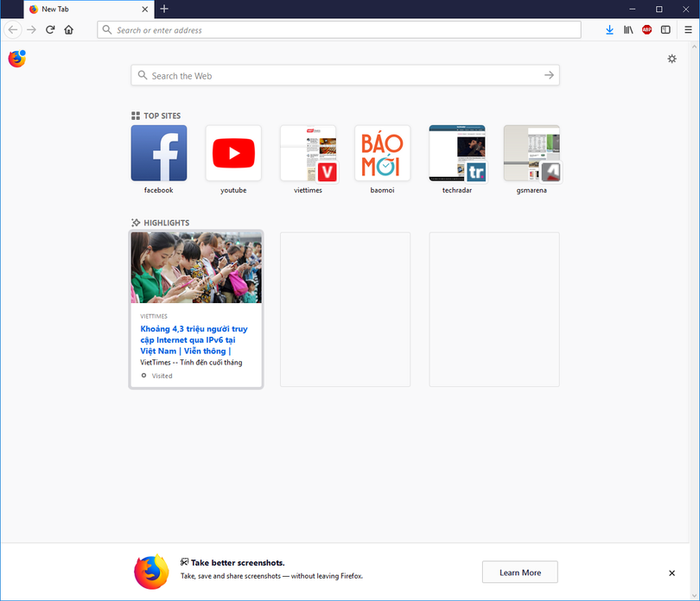The height and width of the screenshot is (601, 700).
Task: Open the Adblock Plus extension
Action: pyautogui.click(x=646, y=29)
